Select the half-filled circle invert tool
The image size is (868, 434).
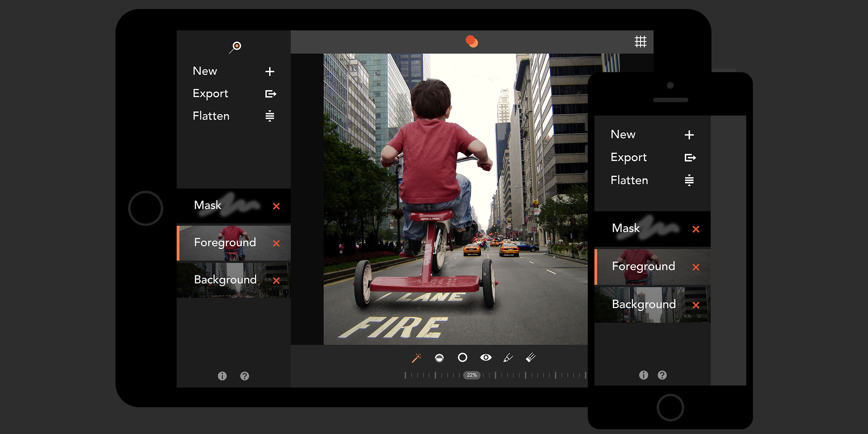pyautogui.click(x=439, y=358)
